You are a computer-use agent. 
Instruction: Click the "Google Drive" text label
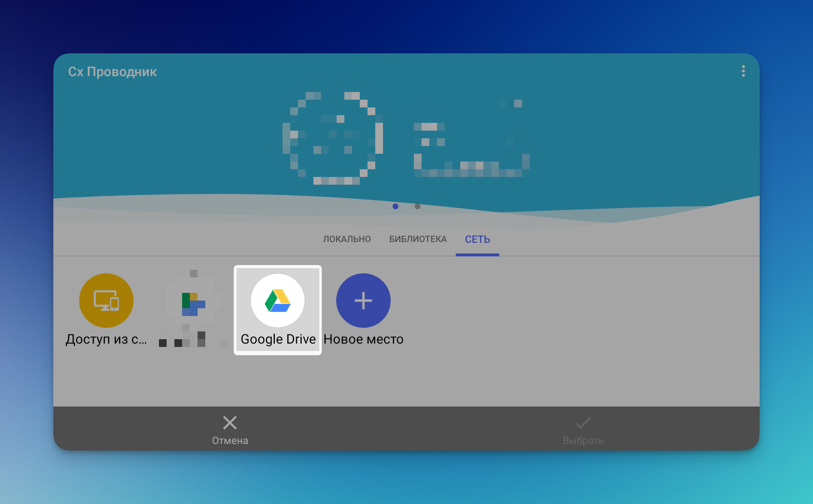(x=278, y=339)
